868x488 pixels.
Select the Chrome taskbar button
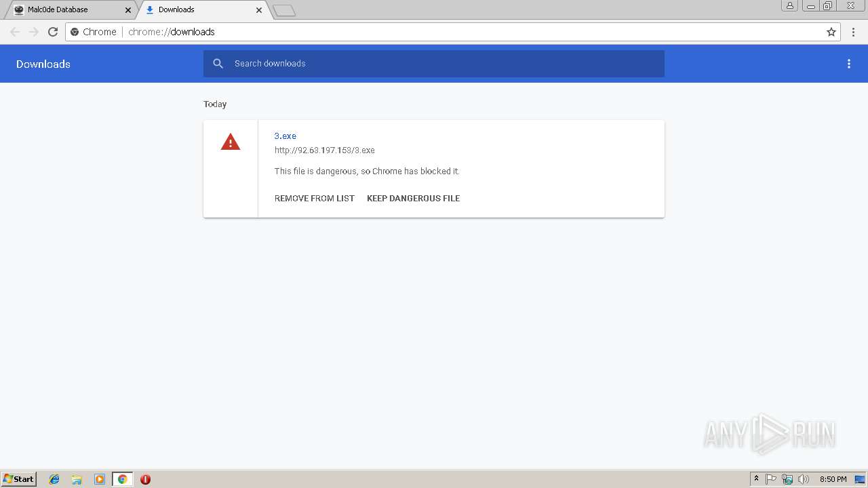pyautogui.click(x=123, y=479)
